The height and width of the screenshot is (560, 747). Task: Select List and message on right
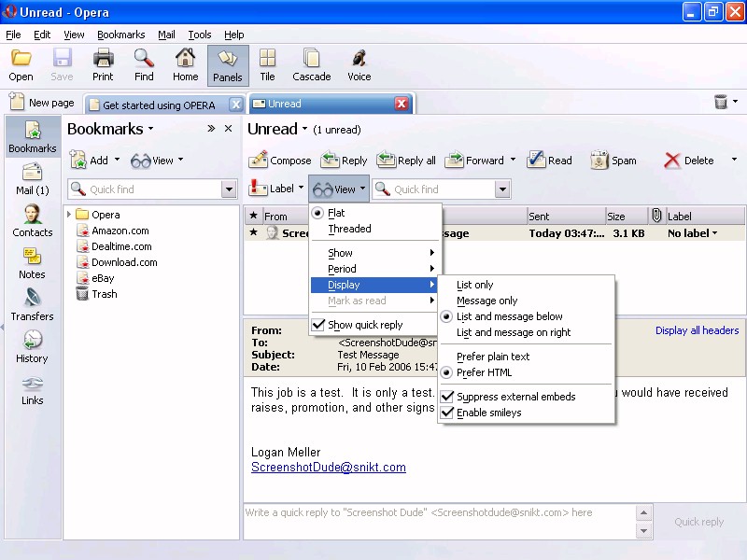[x=514, y=332]
